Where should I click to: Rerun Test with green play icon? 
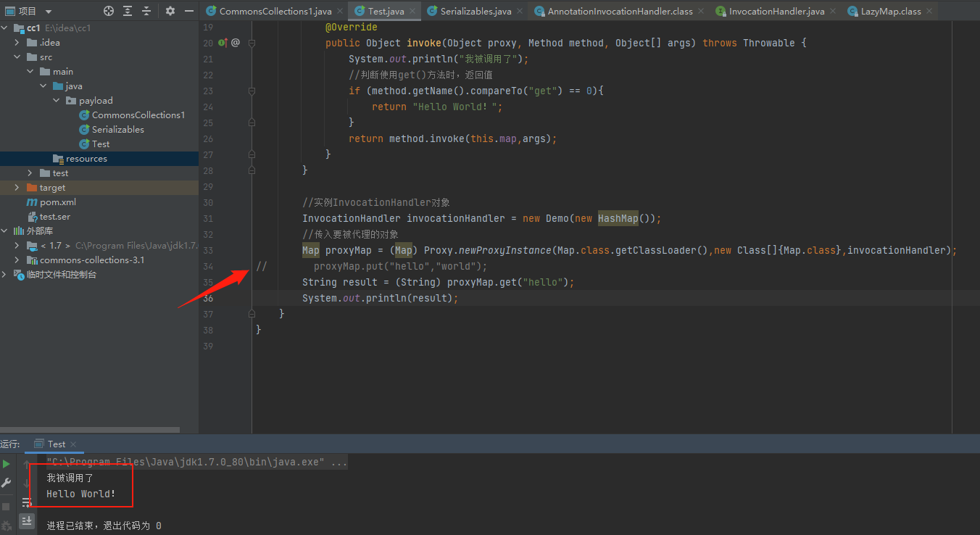(x=7, y=464)
